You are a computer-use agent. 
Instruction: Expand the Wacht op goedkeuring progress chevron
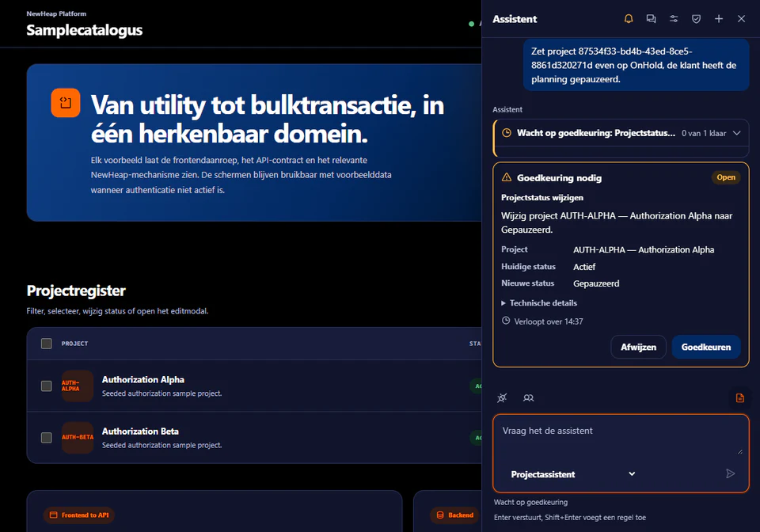(737, 133)
